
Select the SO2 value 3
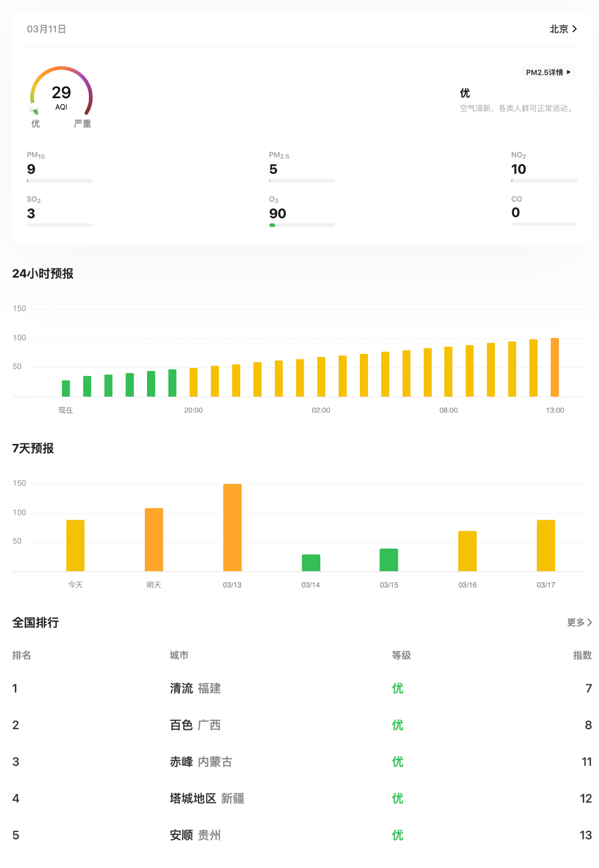31,213
